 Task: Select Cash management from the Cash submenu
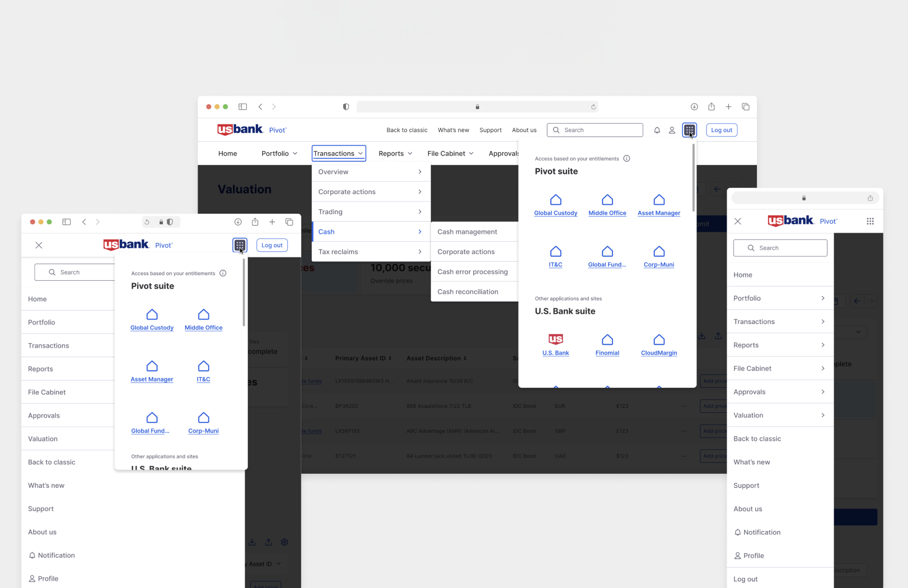pos(474,232)
